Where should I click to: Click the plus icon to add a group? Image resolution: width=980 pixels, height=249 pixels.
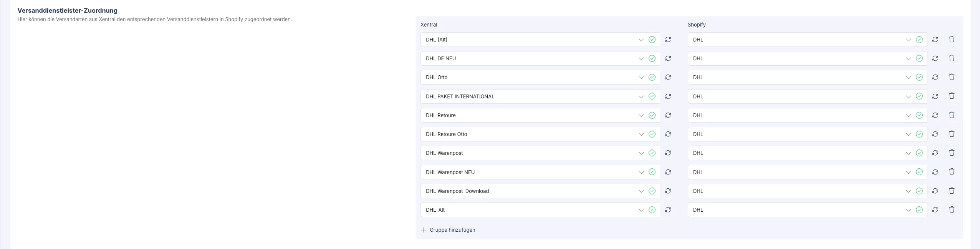[424, 230]
